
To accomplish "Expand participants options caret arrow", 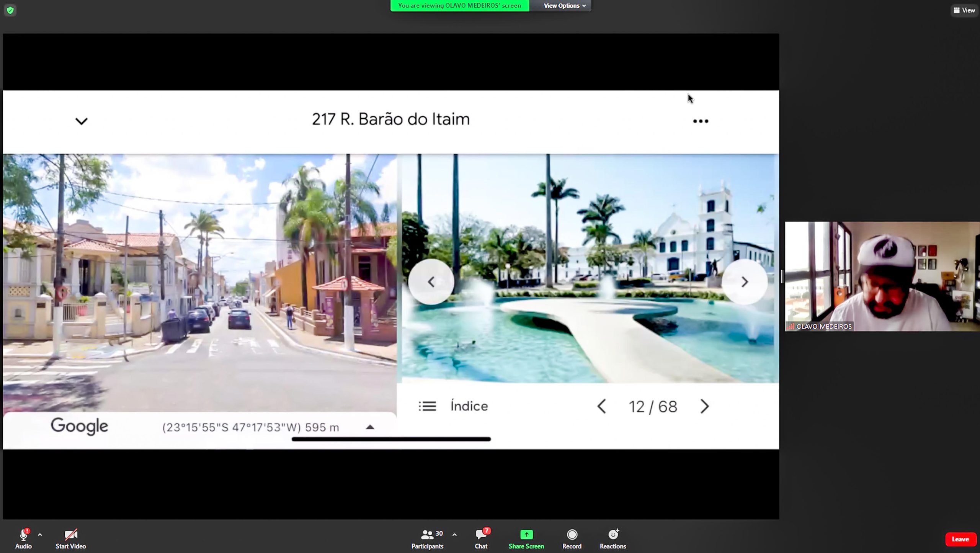I will (x=454, y=535).
